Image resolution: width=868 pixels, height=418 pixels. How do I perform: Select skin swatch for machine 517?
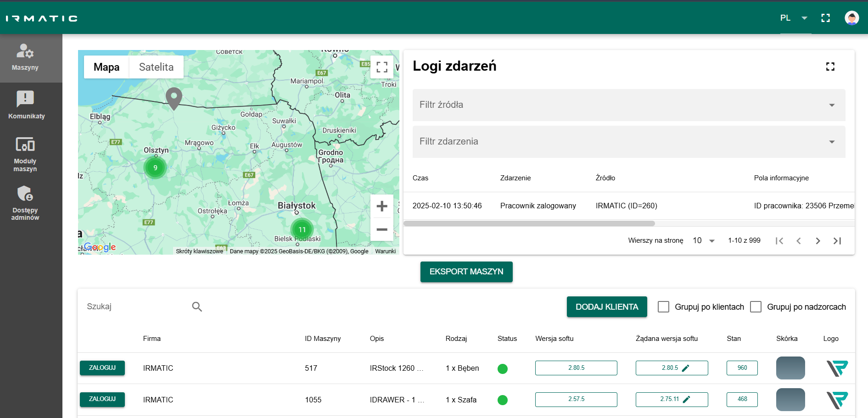tap(790, 368)
